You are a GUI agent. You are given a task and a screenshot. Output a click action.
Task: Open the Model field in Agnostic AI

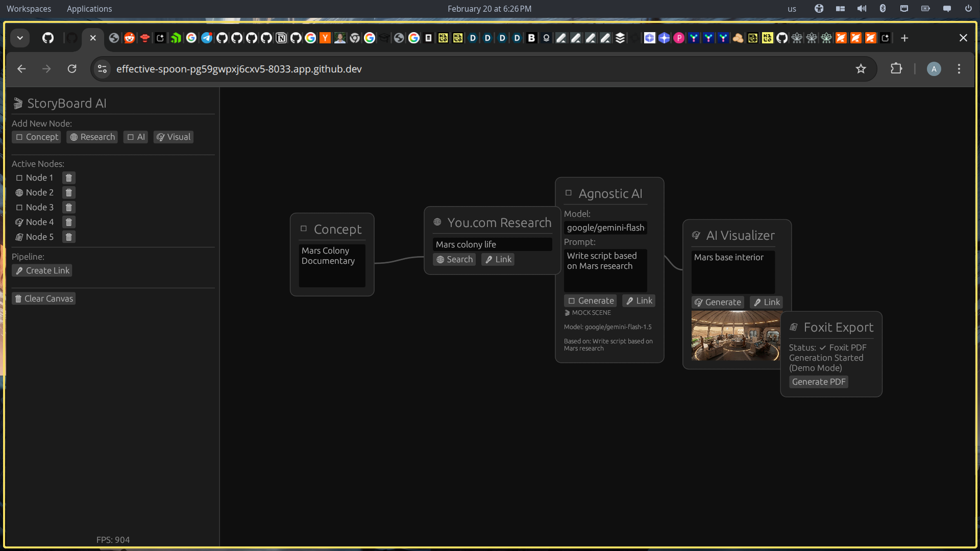pyautogui.click(x=605, y=228)
